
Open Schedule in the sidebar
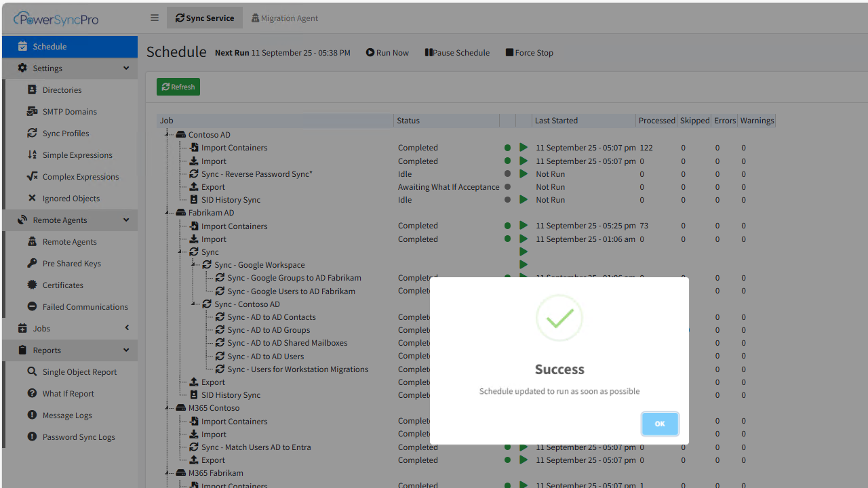tap(70, 47)
